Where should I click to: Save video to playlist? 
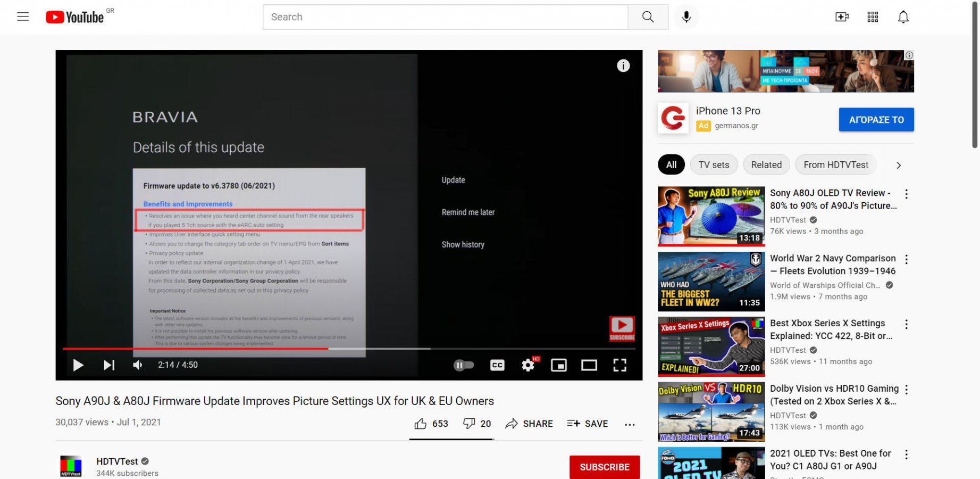pyautogui.click(x=587, y=424)
